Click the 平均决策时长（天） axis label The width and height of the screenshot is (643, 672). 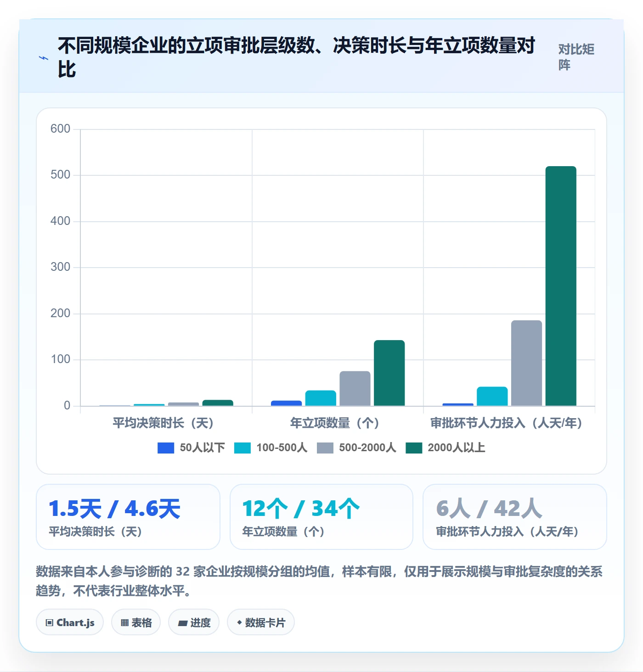(x=164, y=423)
